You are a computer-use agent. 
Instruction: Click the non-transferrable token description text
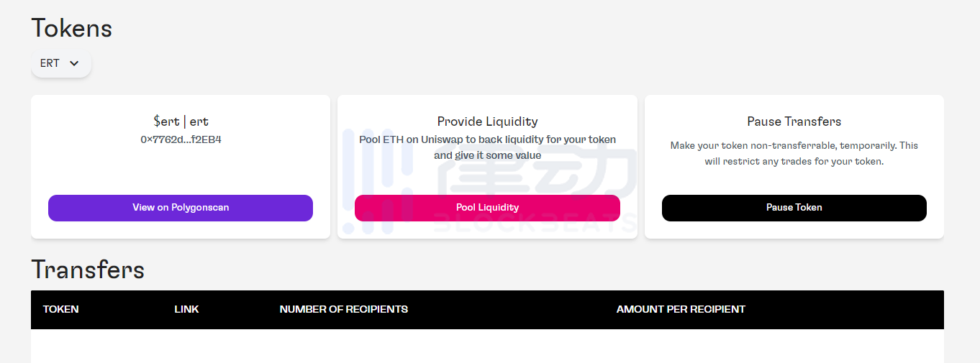pos(794,153)
